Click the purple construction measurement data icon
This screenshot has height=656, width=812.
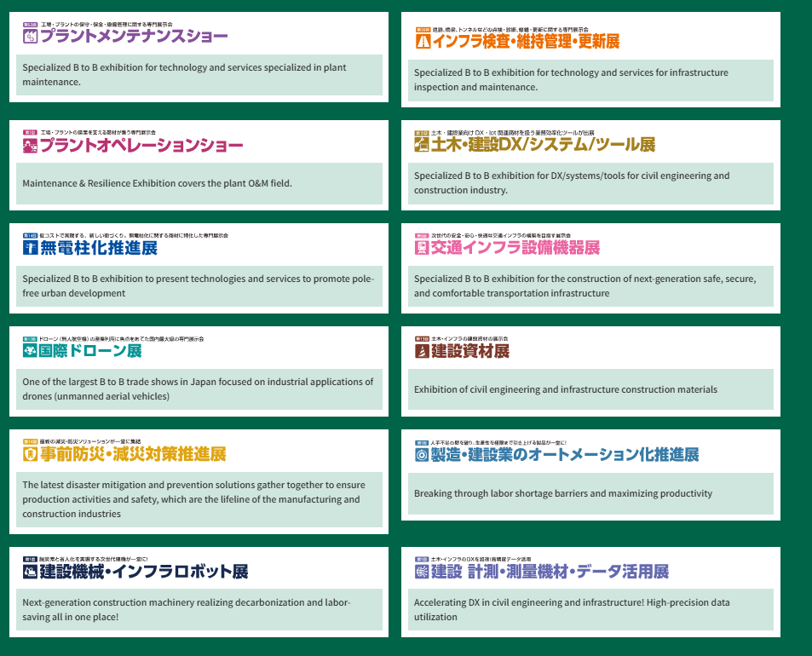point(421,572)
